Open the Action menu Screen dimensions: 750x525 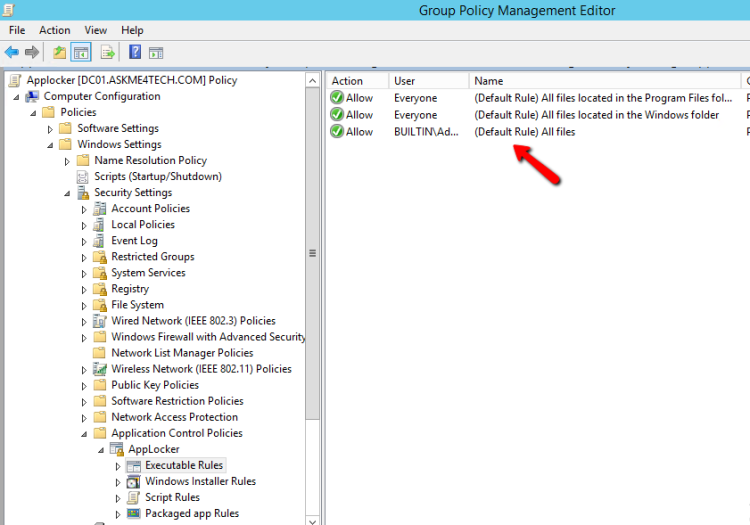(54, 30)
